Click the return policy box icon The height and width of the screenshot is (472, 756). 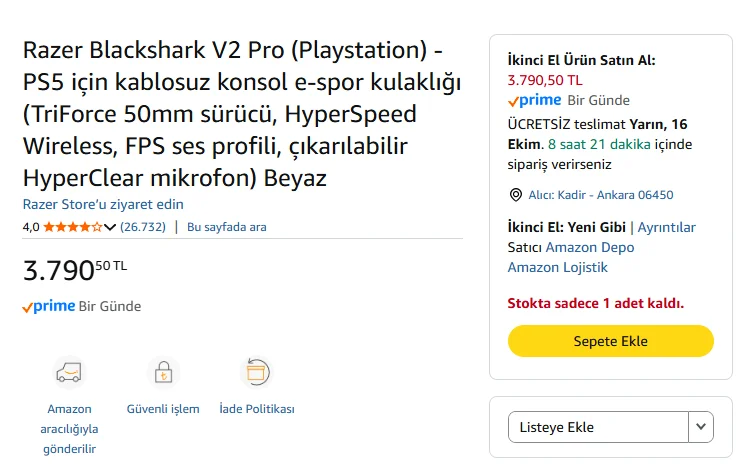point(257,373)
